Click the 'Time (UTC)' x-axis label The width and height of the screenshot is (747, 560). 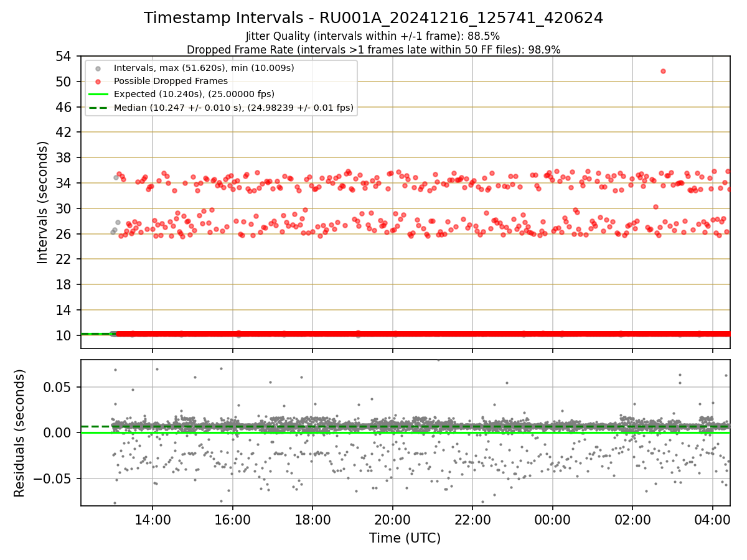click(405, 538)
